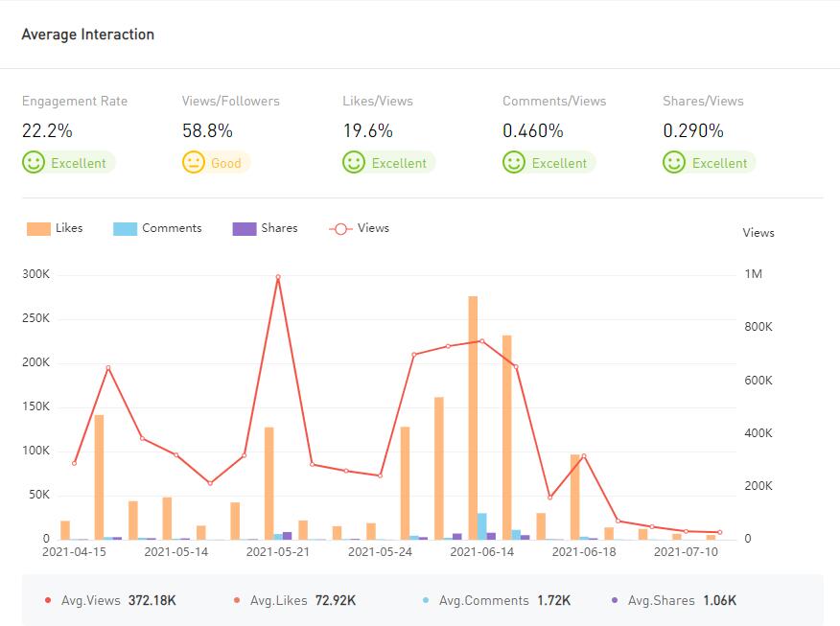Click the Avg.Views red dot indicator
This screenshot has height=626, width=840.
(48, 601)
